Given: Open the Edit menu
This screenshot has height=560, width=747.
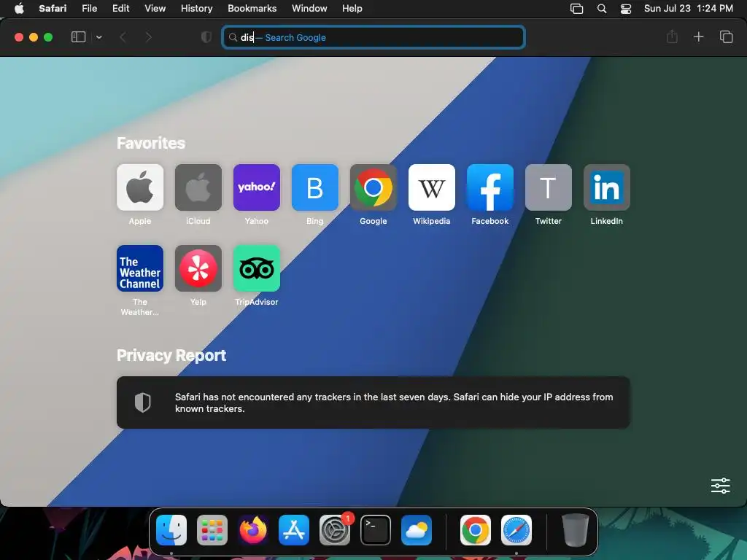Looking at the screenshot, I should 120,8.
